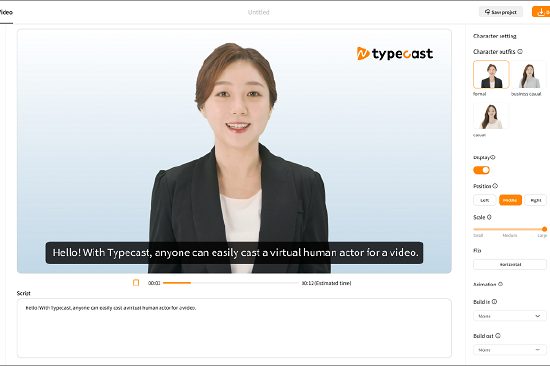550x366 pixels.
Task: Open the Build in dropdown
Action: pyautogui.click(x=510, y=316)
